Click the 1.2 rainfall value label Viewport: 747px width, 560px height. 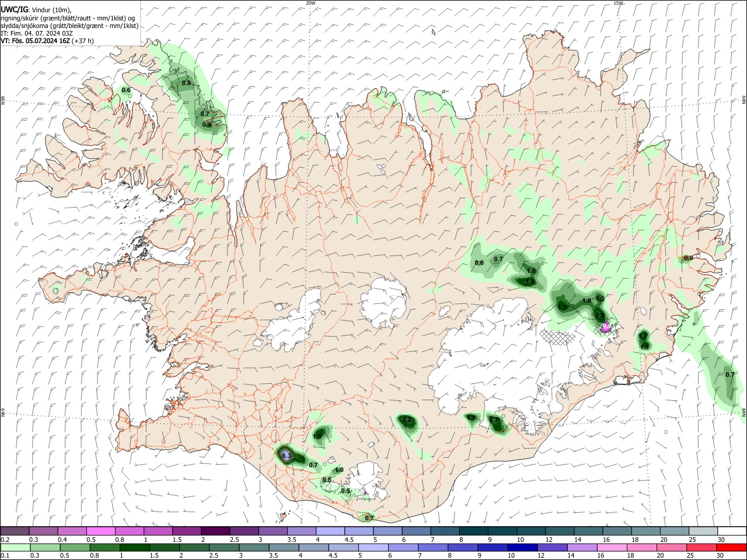[x=600, y=299]
